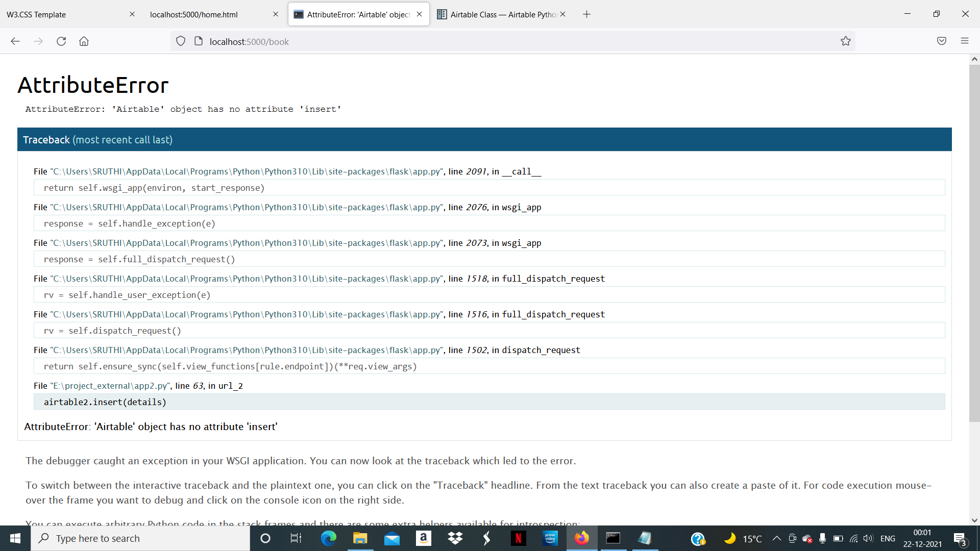Image resolution: width=980 pixels, height=551 pixels.
Task: Open the browser home page
Action: tap(84, 41)
